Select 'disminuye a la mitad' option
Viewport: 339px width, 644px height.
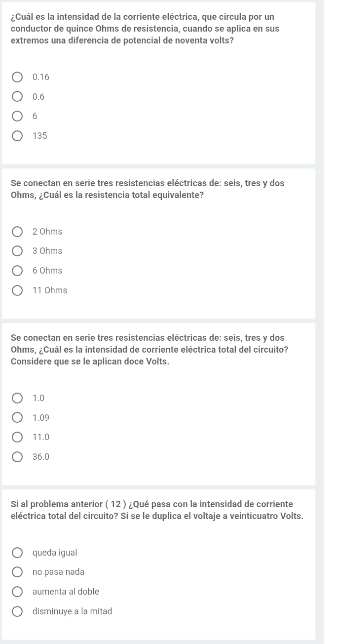click(x=17, y=611)
